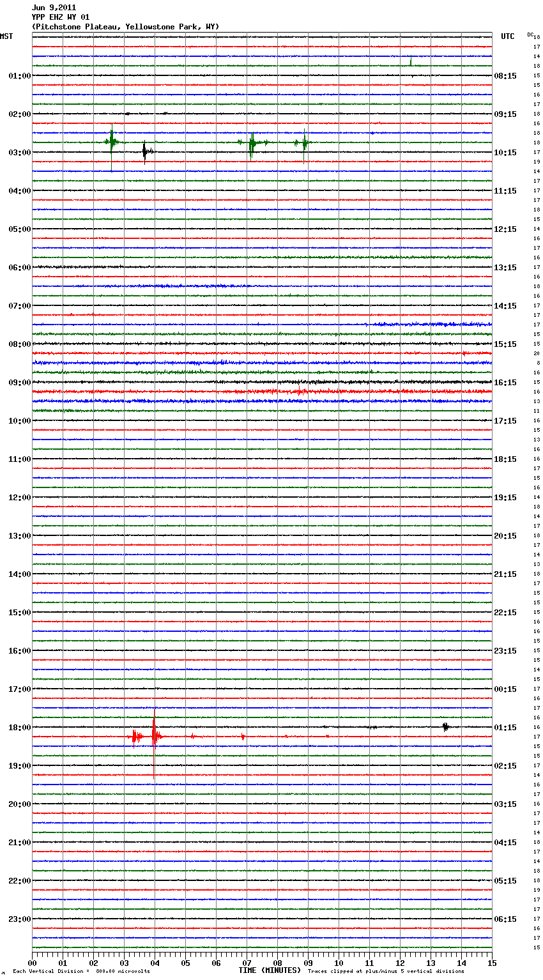Click the 16:00 MST time label
Image resolution: width=543 pixels, height=980 pixels.
[20, 651]
